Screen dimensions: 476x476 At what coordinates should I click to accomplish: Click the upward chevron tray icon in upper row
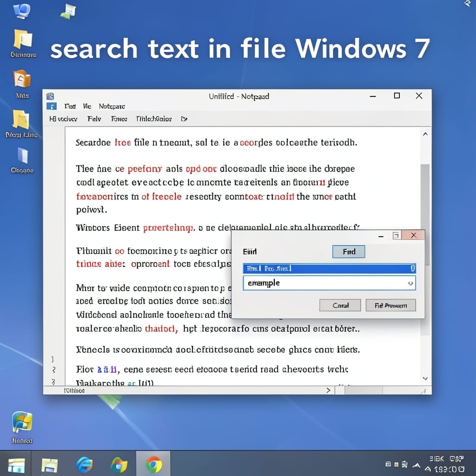pos(416,465)
